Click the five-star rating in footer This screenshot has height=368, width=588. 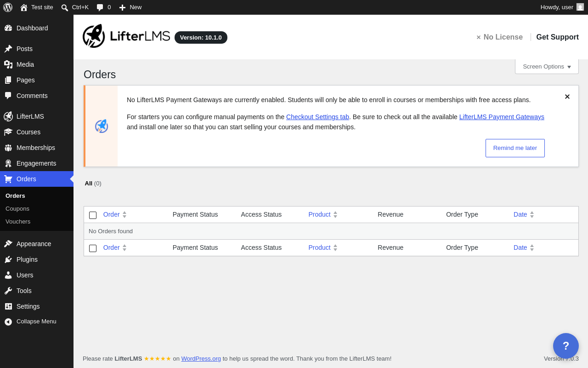pos(157,358)
